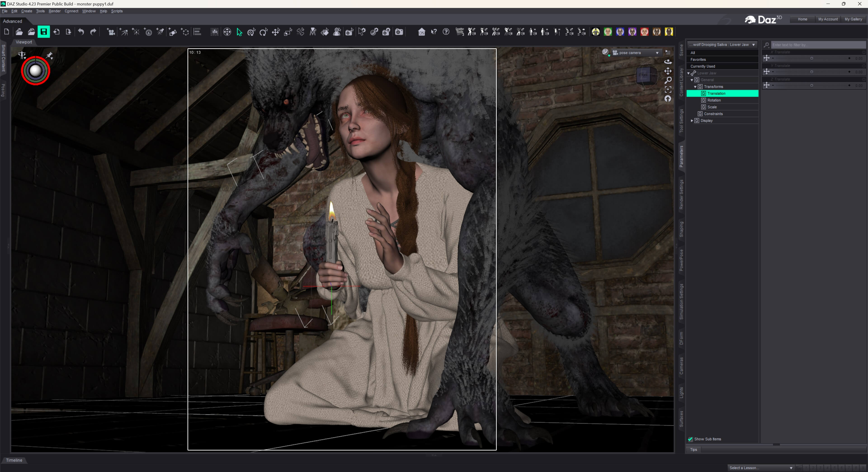Screen dimensions: 868x472
Task: Switch to the Surfaces side tab
Action: pos(681,419)
